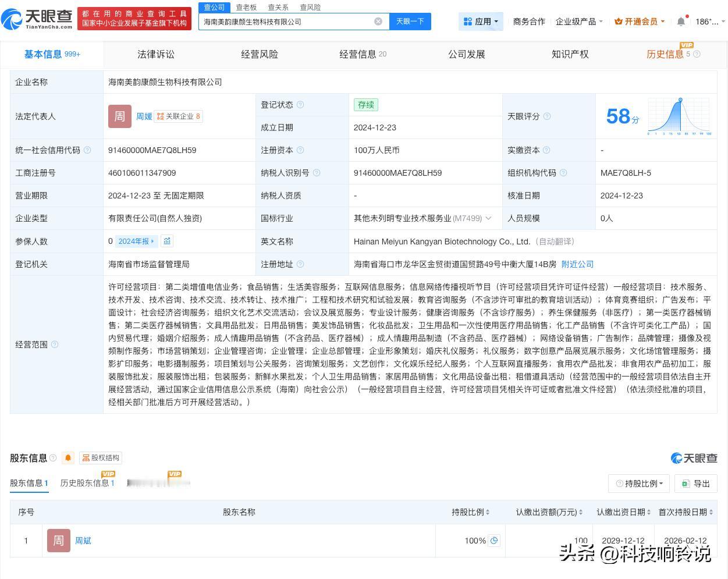The image size is (728, 579).
Task: Sort by 持股比例 column arrows
Action: 487,512
